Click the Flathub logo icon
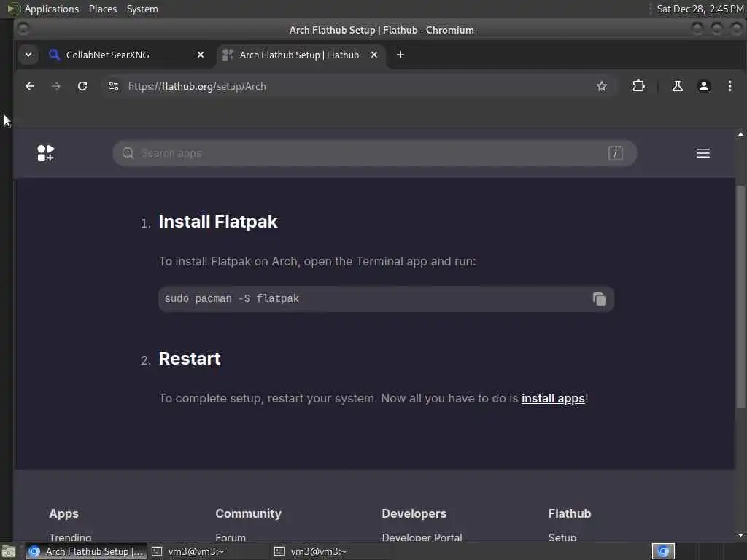 point(46,153)
